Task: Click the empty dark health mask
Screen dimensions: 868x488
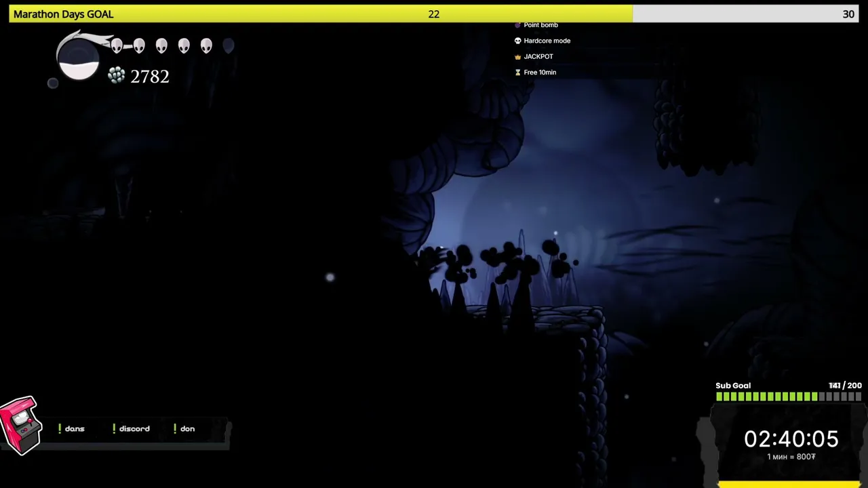Action: coord(229,45)
